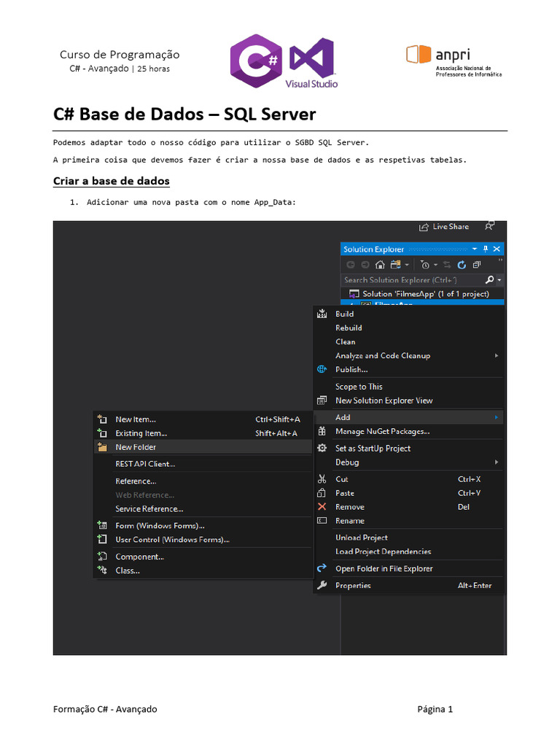This screenshot has width=560, height=747.
Task: Click Switch Views folder icon
Action: pyautogui.click(x=395, y=265)
